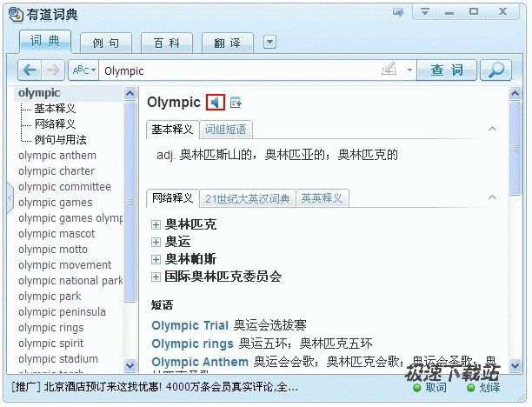Switch to the 翻译 tab
Screen dimensions: 532x407
(x=228, y=43)
